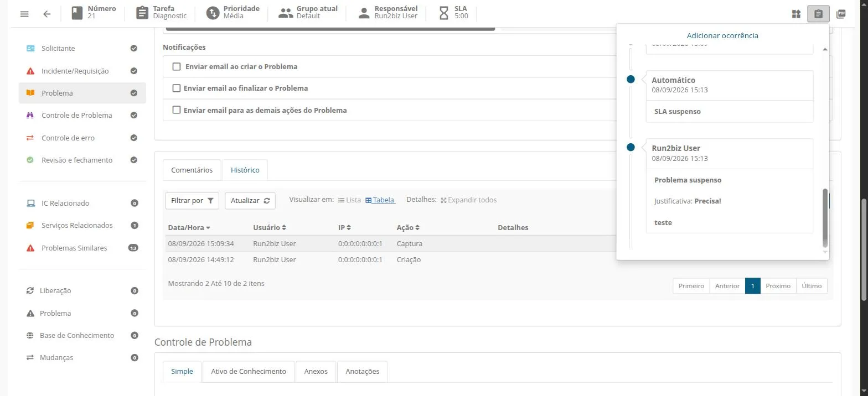
Task: Switch to the Anexos tab
Action: pyautogui.click(x=316, y=371)
